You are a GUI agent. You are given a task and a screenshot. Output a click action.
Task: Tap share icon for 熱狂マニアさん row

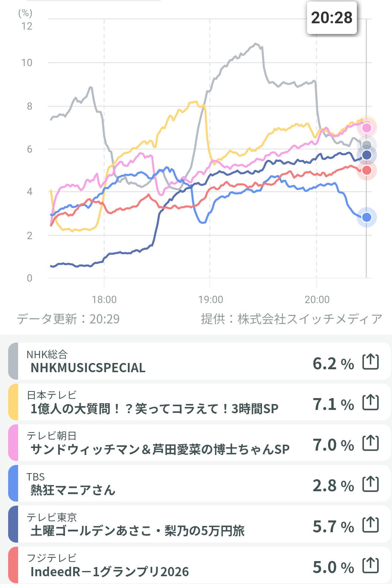tap(371, 484)
